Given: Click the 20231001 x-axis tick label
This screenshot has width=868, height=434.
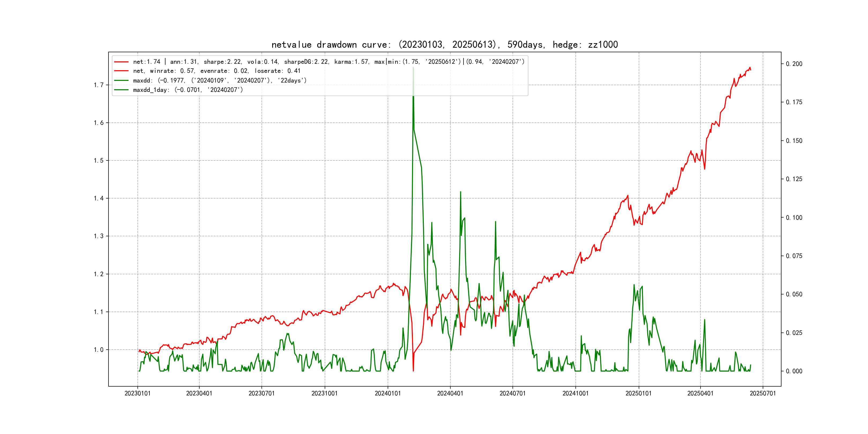Looking at the screenshot, I should coord(324,393).
